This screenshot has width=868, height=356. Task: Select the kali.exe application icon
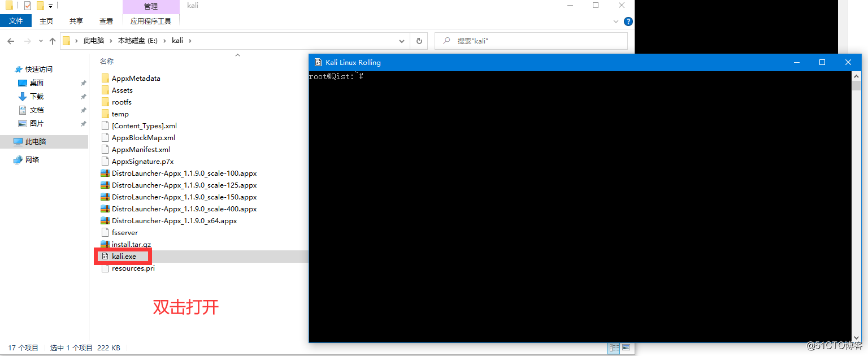pyautogui.click(x=105, y=256)
